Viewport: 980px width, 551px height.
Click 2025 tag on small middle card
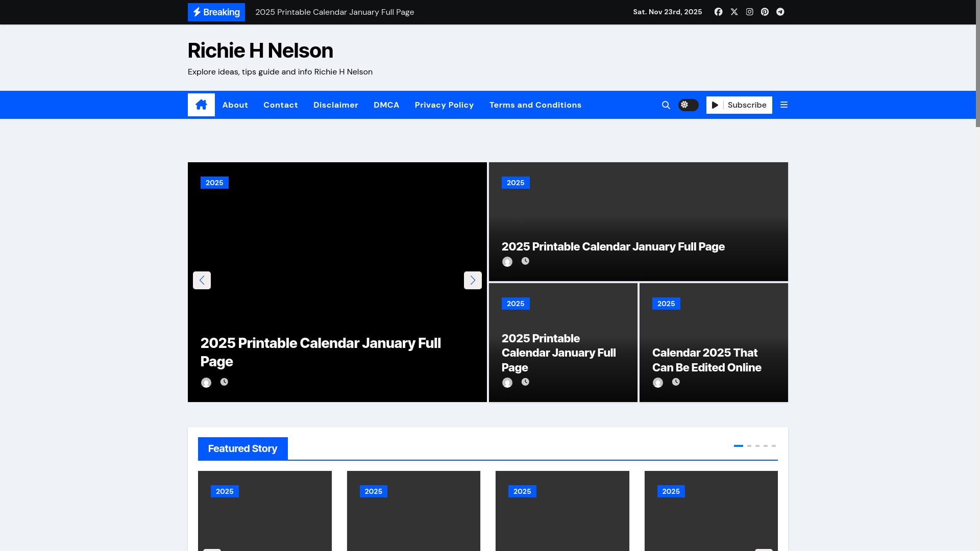tap(516, 304)
